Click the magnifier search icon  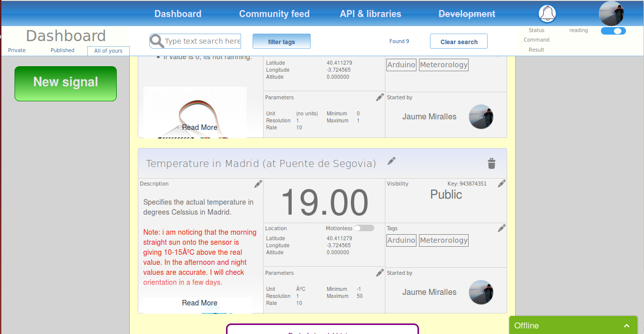pos(157,41)
